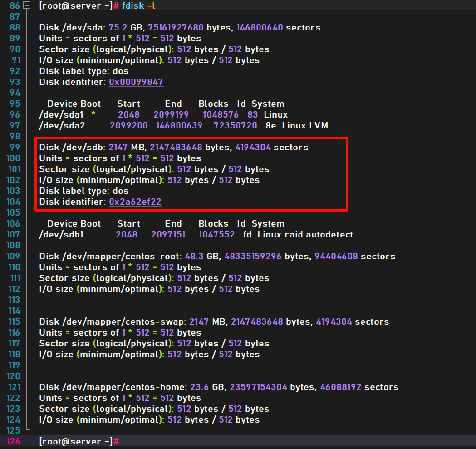Click the 'Device Boot' header on line 95
This screenshot has height=449, width=476.
coord(74,104)
